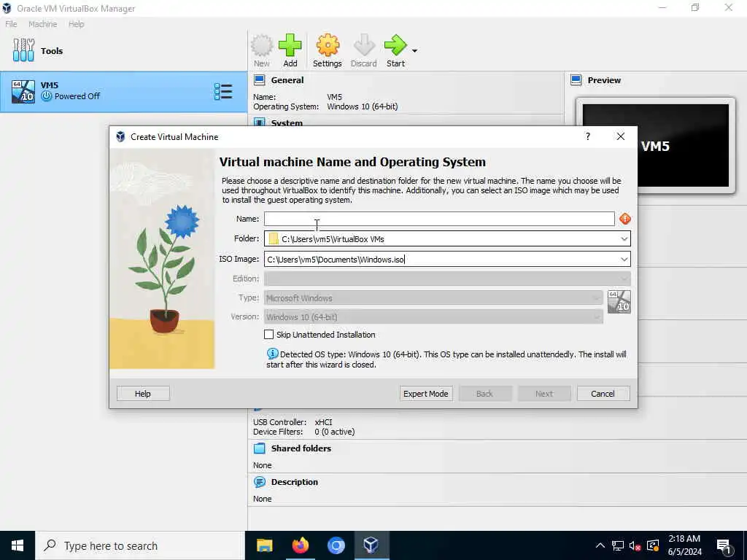Click the Windows 10 OS type badge
Viewport: 747px width, 560px height.
coord(619,302)
